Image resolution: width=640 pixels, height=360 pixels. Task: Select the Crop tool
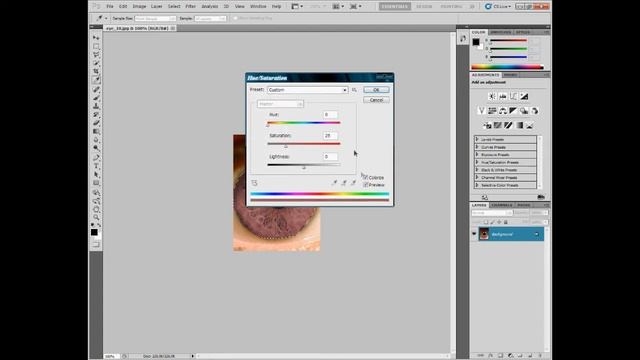coord(96,72)
